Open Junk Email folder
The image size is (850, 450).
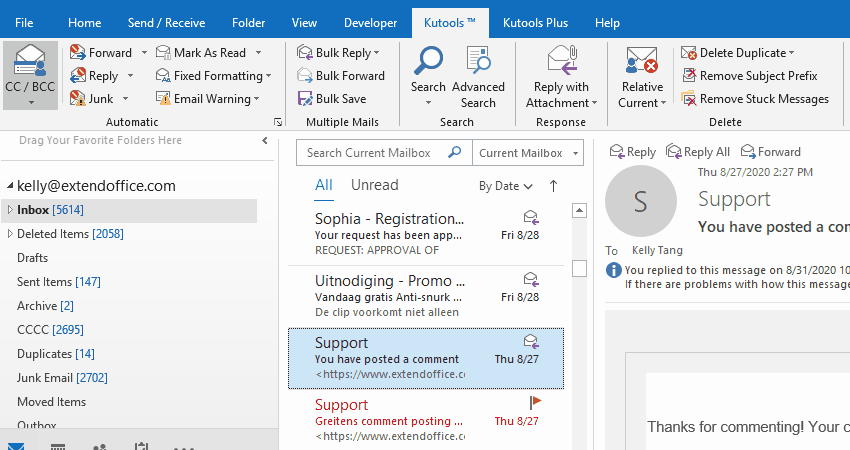tap(62, 377)
